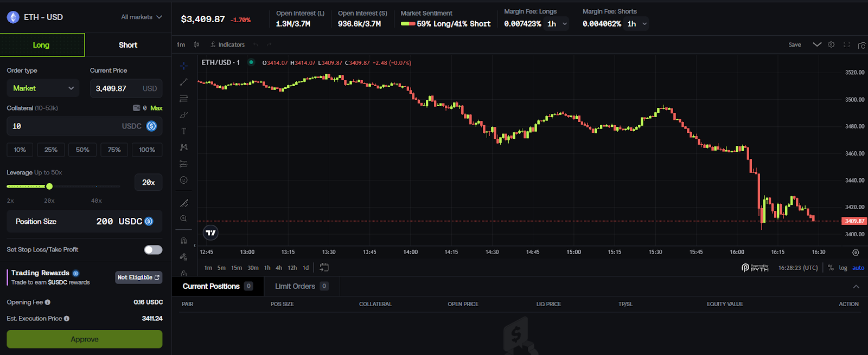868x355 pixels.
Task: Toggle auto scale on chart
Action: click(858, 268)
